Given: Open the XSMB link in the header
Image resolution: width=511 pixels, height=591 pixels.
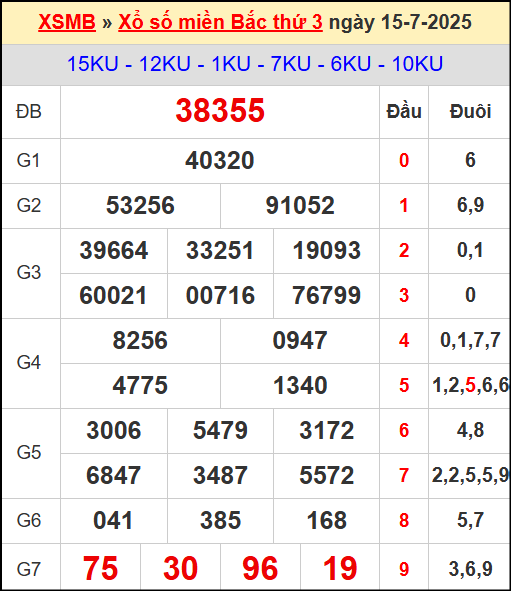Looking at the screenshot, I should pos(67,22).
